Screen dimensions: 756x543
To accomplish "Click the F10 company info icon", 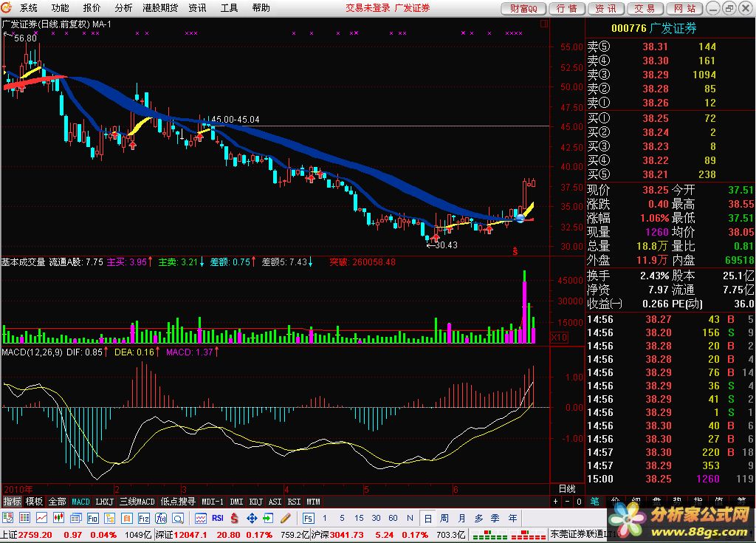I will [x=92, y=519].
